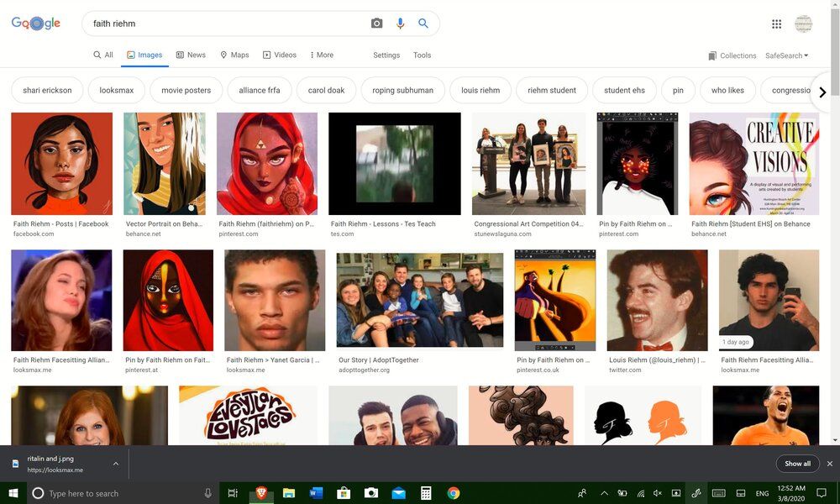Select the 'roping subhuman' chip

click(403, 91)
